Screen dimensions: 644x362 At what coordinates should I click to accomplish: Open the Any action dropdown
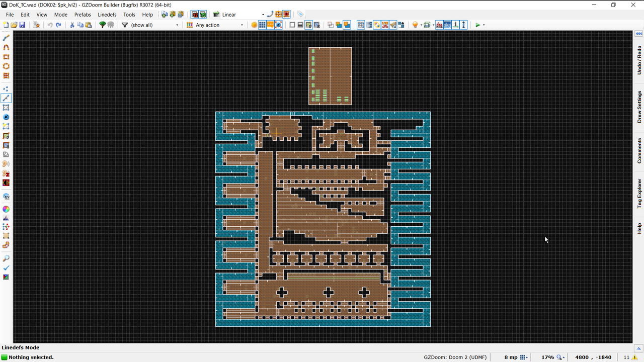click(x=242, y=25)
